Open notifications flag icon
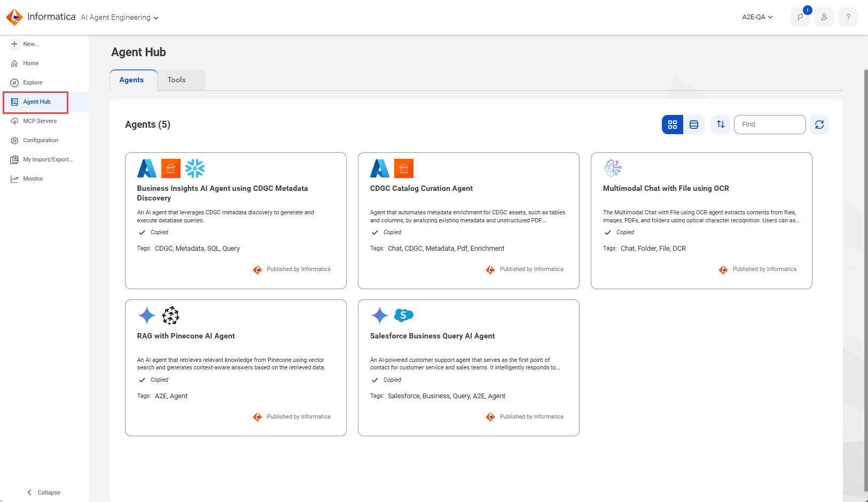Viewport: 868px width, 502px height. tap(800, 17)
